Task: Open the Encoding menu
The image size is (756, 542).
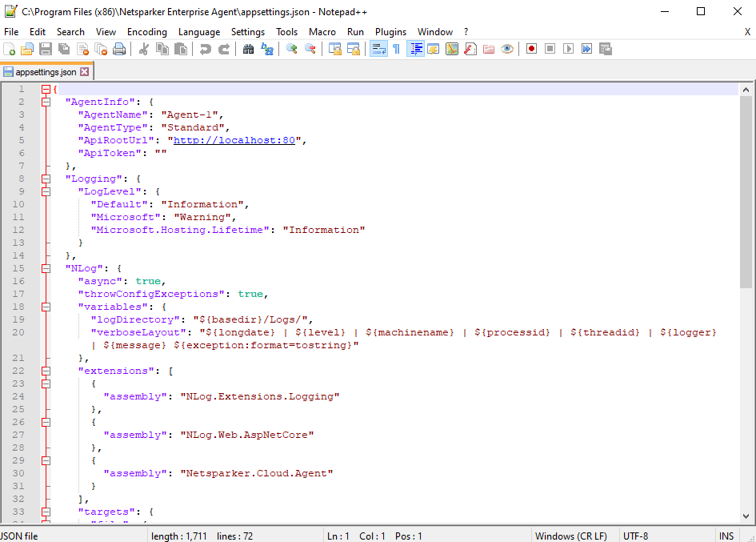Action: [147, 32]
